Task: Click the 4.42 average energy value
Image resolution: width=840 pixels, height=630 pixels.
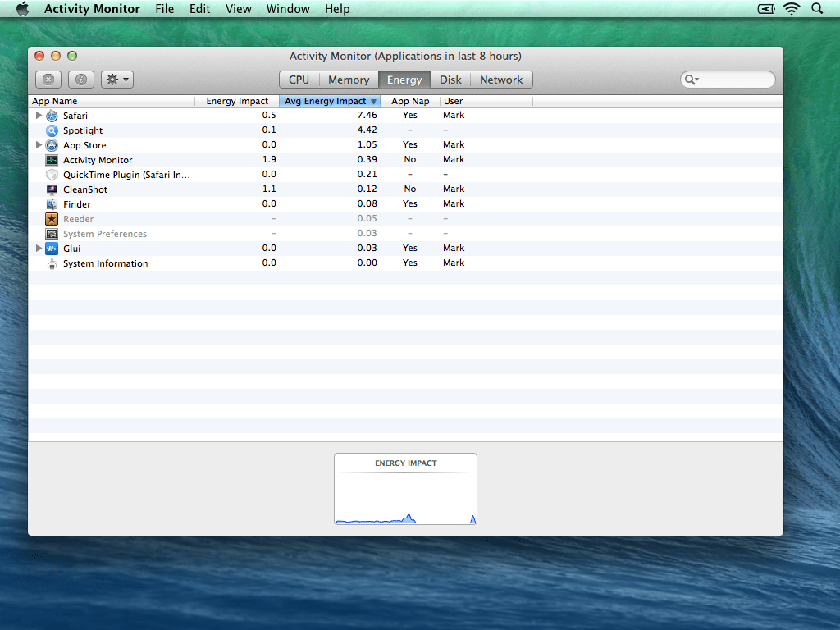Action: [x=367, y=130]
